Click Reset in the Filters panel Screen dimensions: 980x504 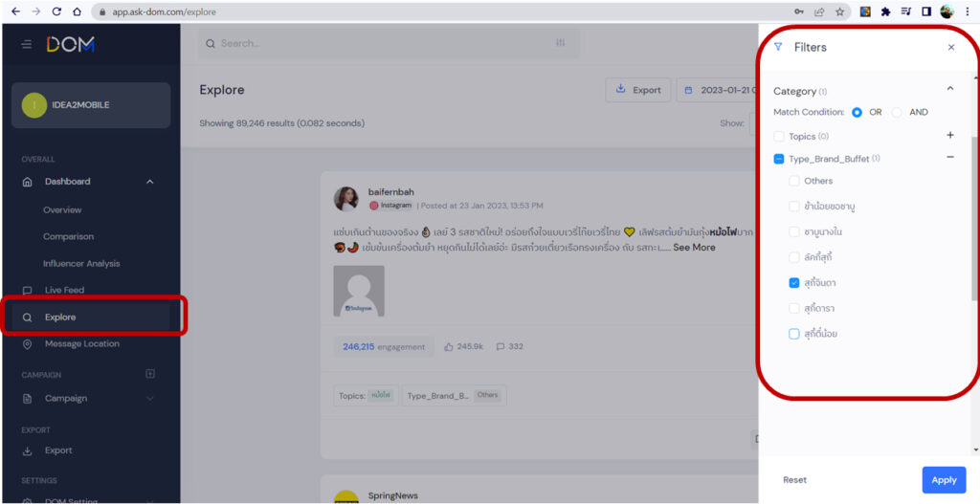click(794, 480)
